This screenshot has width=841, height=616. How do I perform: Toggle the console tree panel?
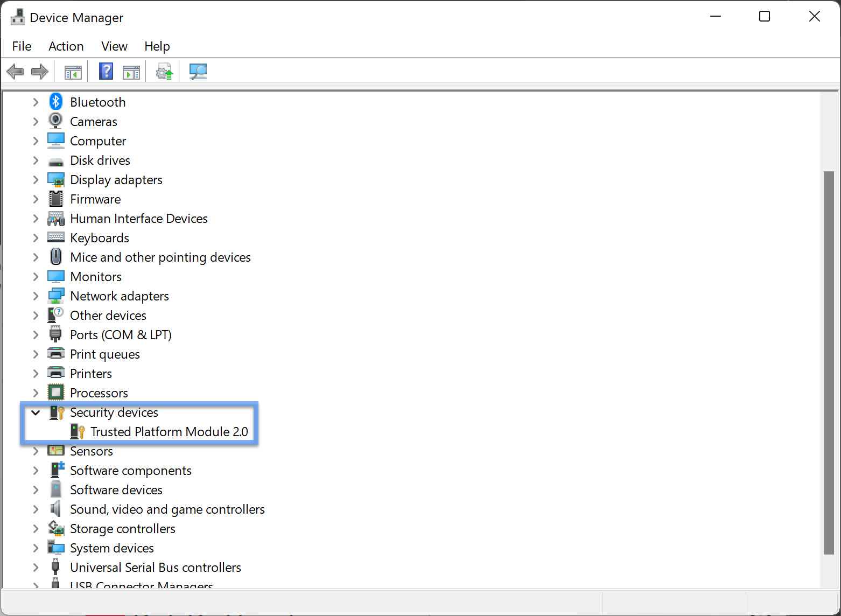coord(73,71)
